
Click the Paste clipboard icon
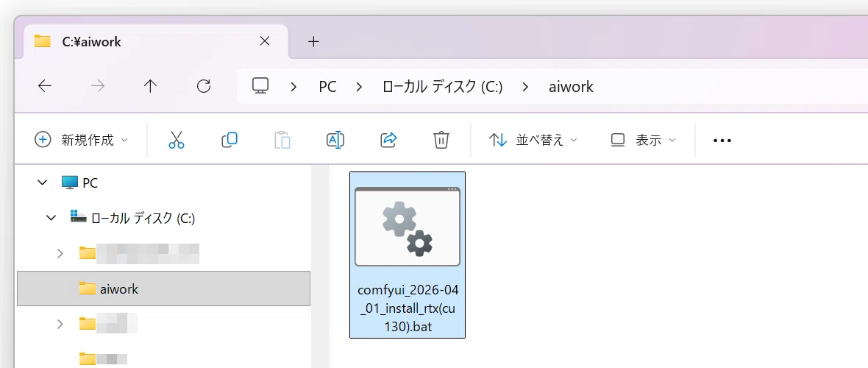(282, 140)
